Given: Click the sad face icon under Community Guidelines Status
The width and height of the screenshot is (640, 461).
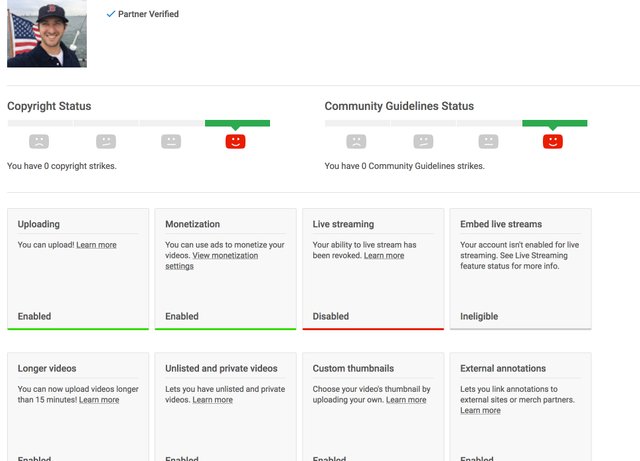Looking at the screenshot, I should 356,141.
